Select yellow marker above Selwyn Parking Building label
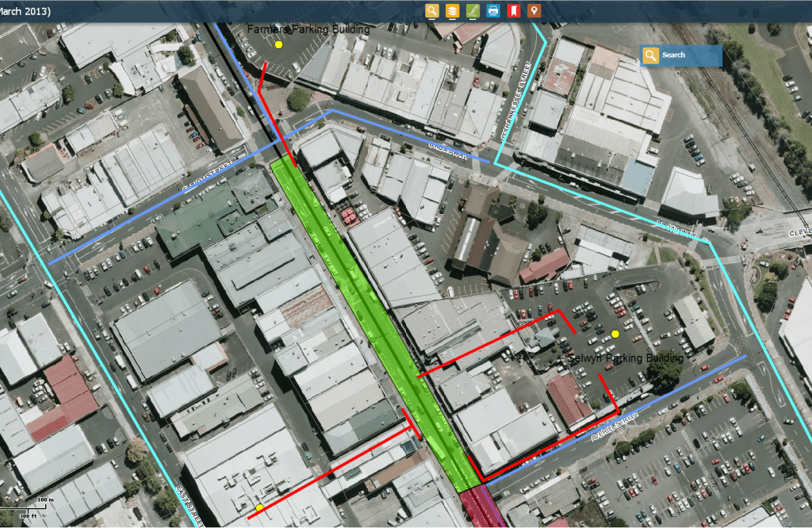812x528 pixels. pos(615,335)
